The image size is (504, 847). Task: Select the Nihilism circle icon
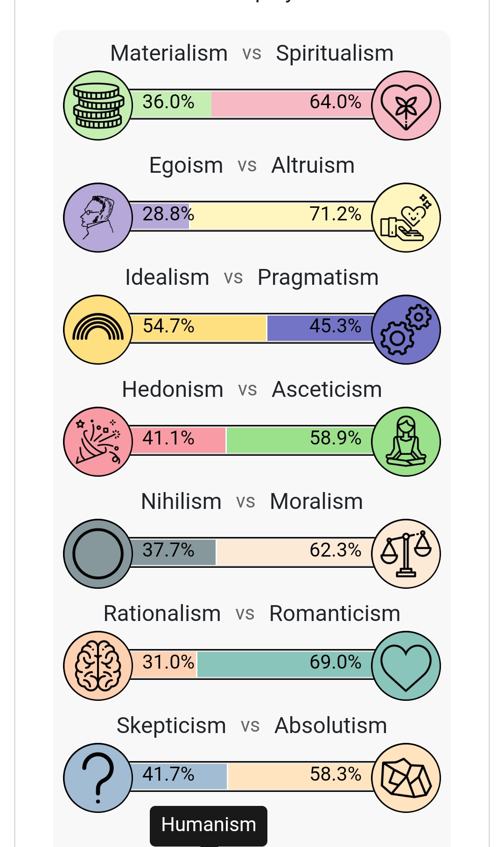(98, 554)
